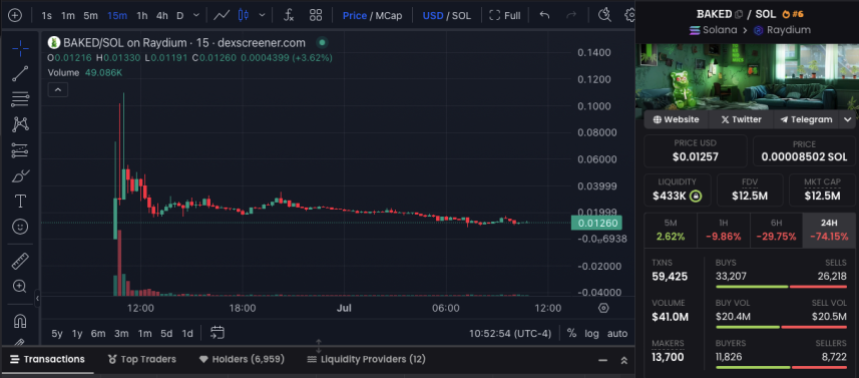Choose the brush drawing tool
This screenshot has height=378, width=859.
tap(20, 176)
